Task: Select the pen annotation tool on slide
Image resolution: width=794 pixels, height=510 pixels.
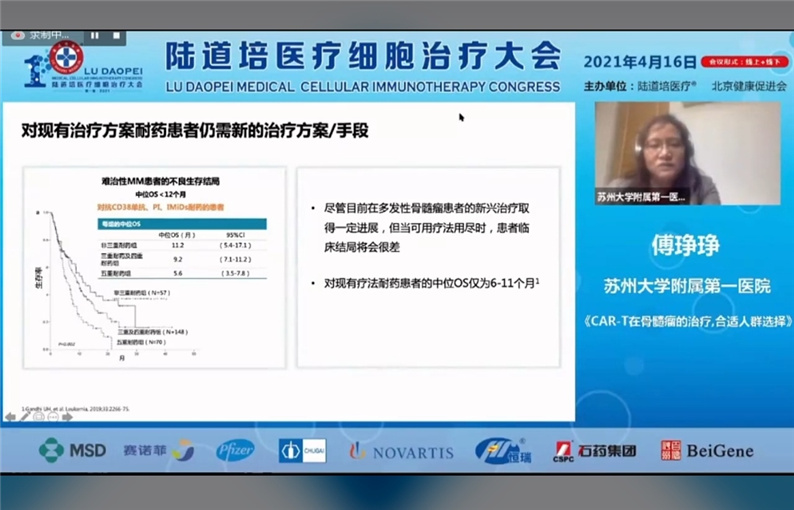Action: (x=25, y=416)
